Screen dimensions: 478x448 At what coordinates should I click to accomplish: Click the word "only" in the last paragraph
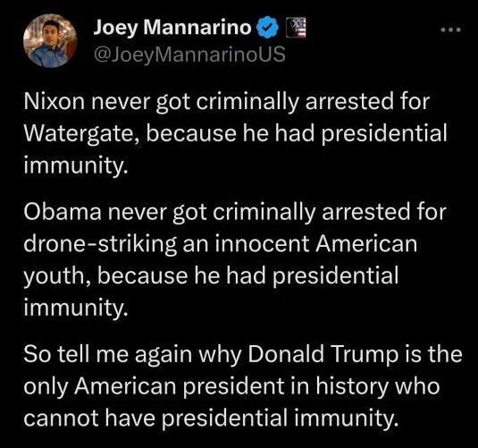pos(46,386)
